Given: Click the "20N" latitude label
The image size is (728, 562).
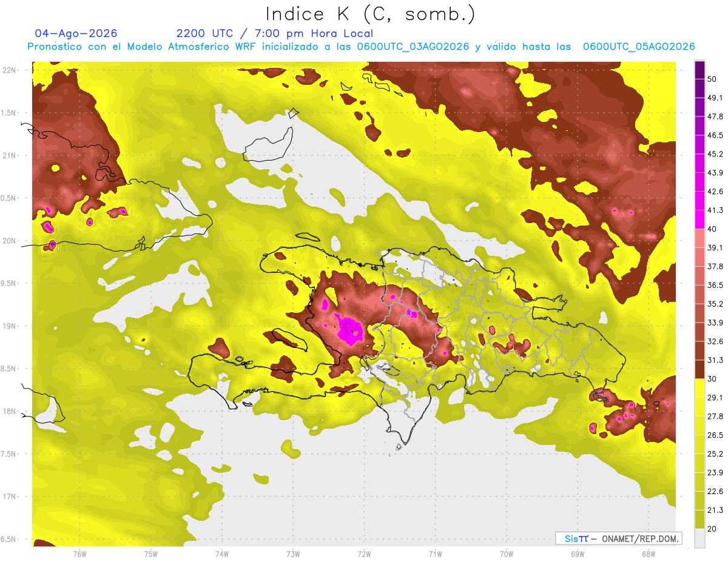Looking at the screenshot, I should 10,241.
